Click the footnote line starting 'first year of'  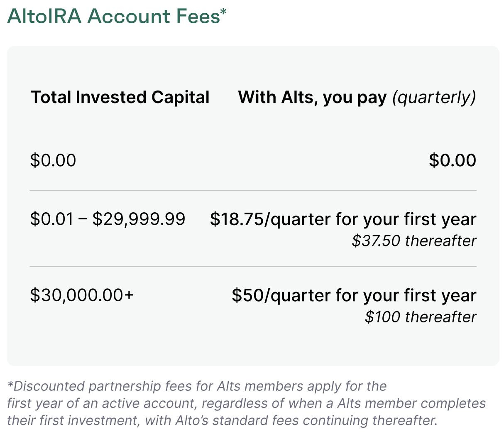point(246,403)
